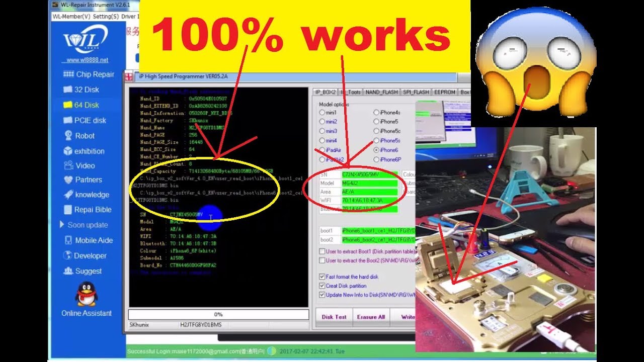Switch to the SPI_FLASH tab
The image size is (644, 362).
click(x=416, y=92)
